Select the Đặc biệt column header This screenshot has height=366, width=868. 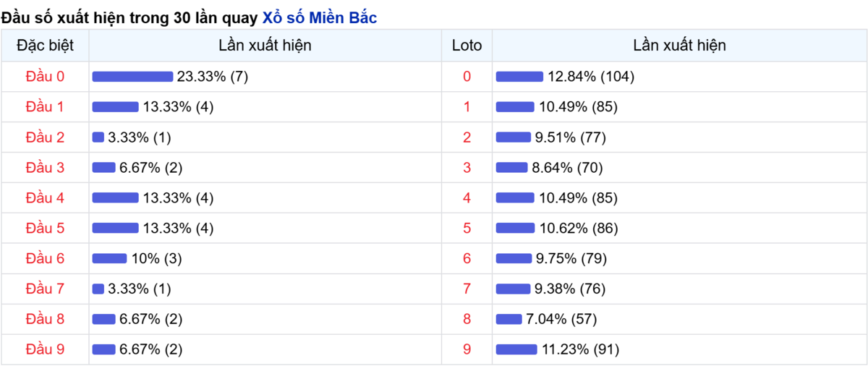45,46
